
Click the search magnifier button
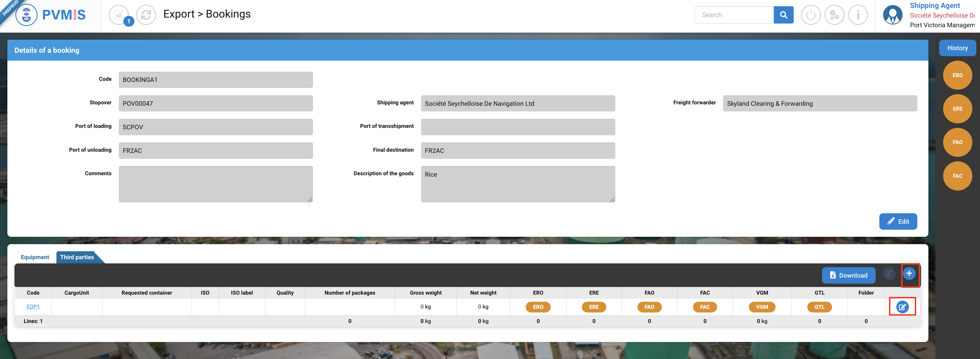(783, 15)
